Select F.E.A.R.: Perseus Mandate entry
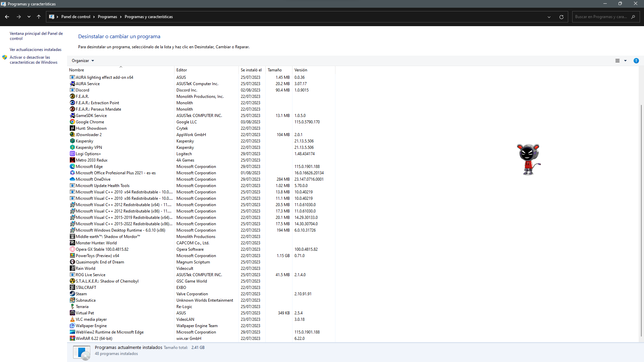 click(202, 109)
